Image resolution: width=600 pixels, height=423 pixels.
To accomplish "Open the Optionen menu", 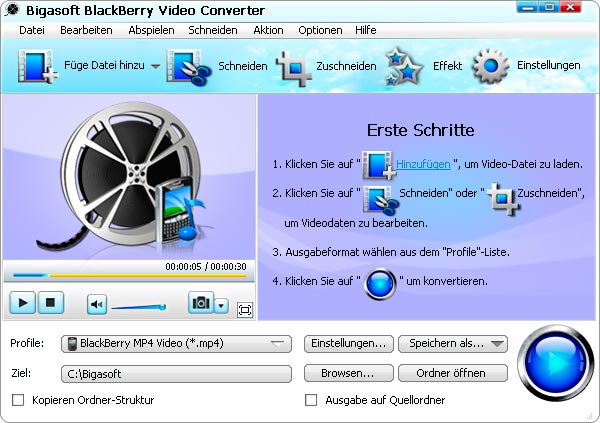I will [x=320, y=30].
